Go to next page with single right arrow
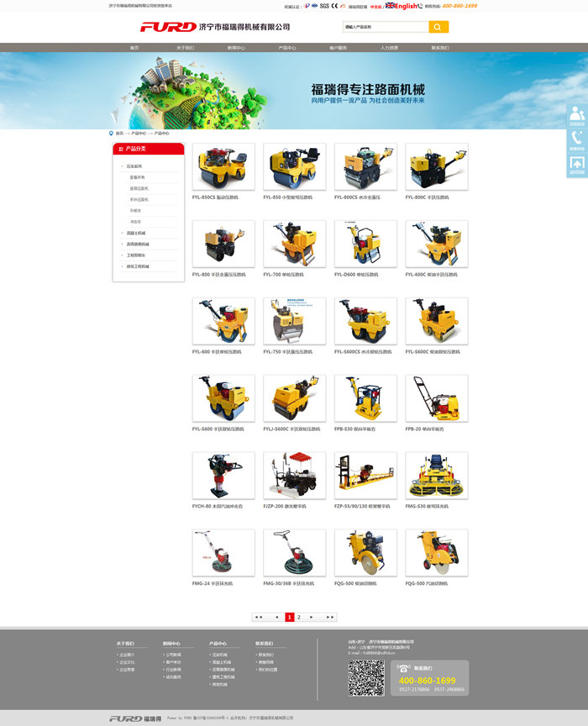Viewport: 588px width, 726px height. click(x=311, y=618)
